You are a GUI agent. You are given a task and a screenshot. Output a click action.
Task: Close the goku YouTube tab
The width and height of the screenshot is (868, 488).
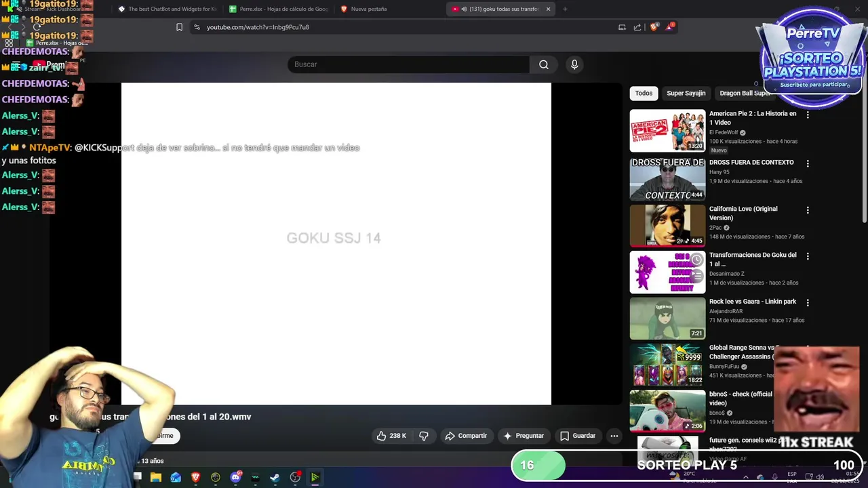[x=549, y=9]
